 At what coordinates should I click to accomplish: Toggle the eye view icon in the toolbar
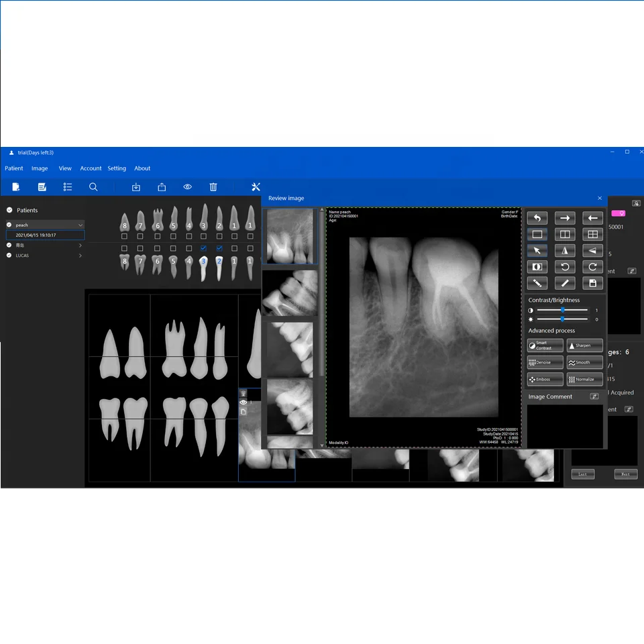(187, 187)
